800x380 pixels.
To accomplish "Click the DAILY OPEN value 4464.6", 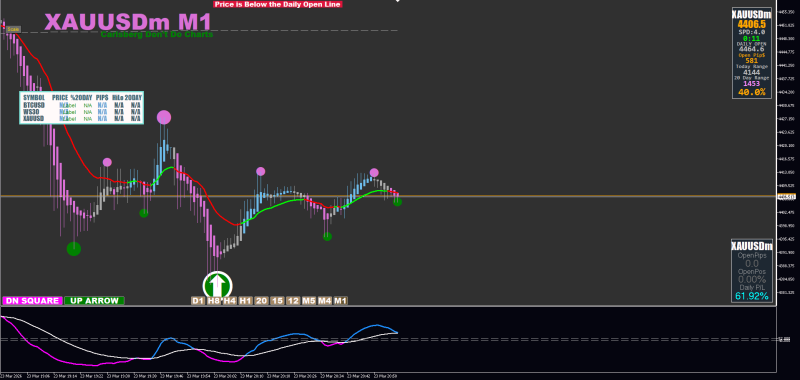I will coord(752,49).
